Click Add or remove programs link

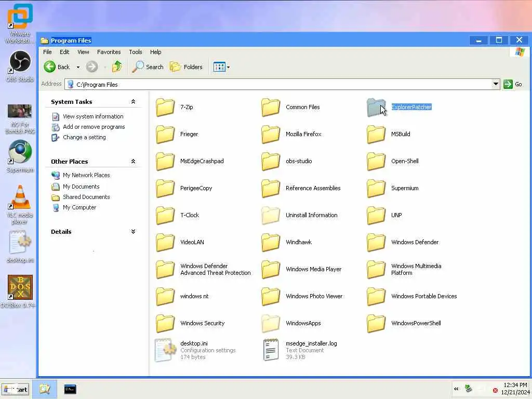pyautogui.click(x=94, y=127)
